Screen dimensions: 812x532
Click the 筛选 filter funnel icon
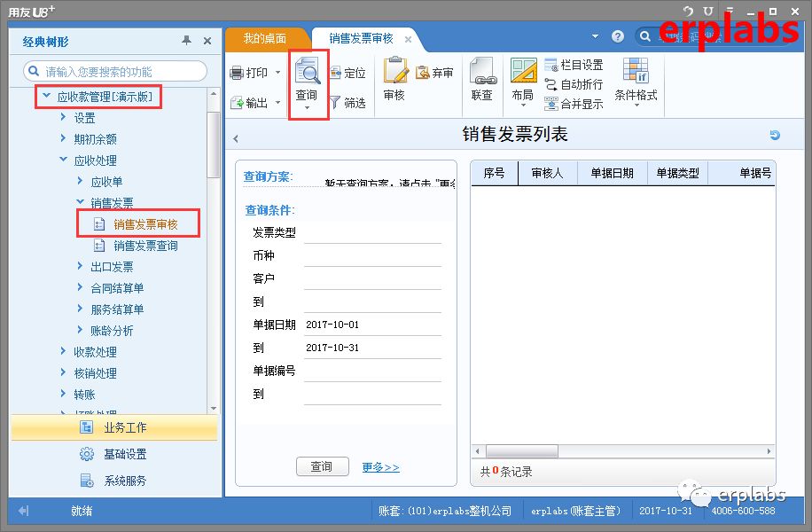[335, 103]
